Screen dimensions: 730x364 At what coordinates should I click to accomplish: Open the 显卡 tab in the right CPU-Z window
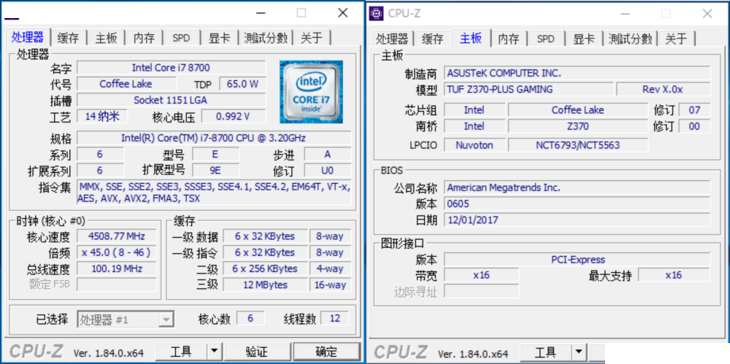tap(584, 39)
